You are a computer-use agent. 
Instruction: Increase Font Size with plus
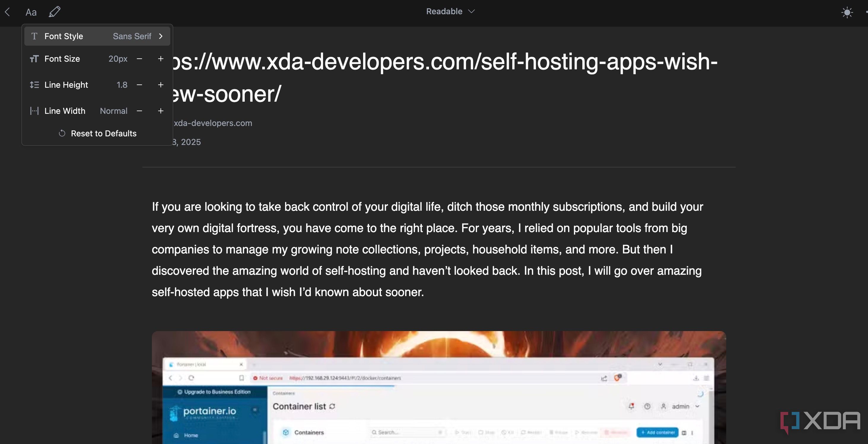[x=161, y=59]
